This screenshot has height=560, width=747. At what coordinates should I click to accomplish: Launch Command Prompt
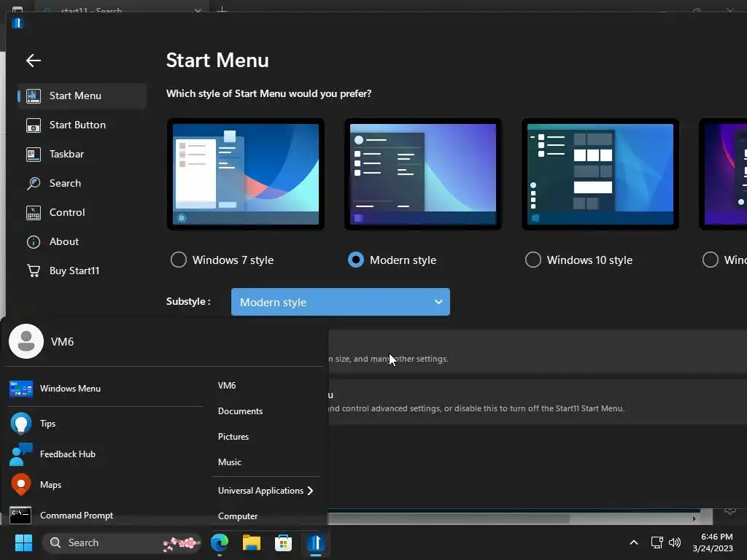[x=106, y=515]
